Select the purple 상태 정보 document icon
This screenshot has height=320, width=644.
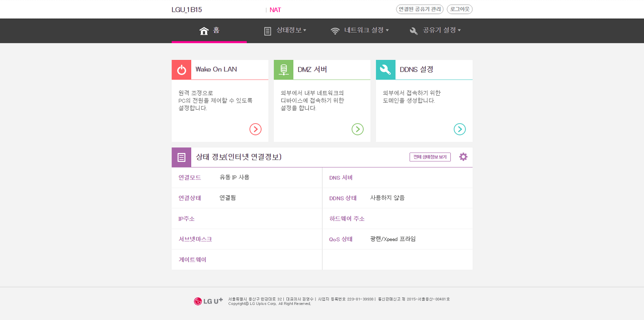[x=181, y=157]
